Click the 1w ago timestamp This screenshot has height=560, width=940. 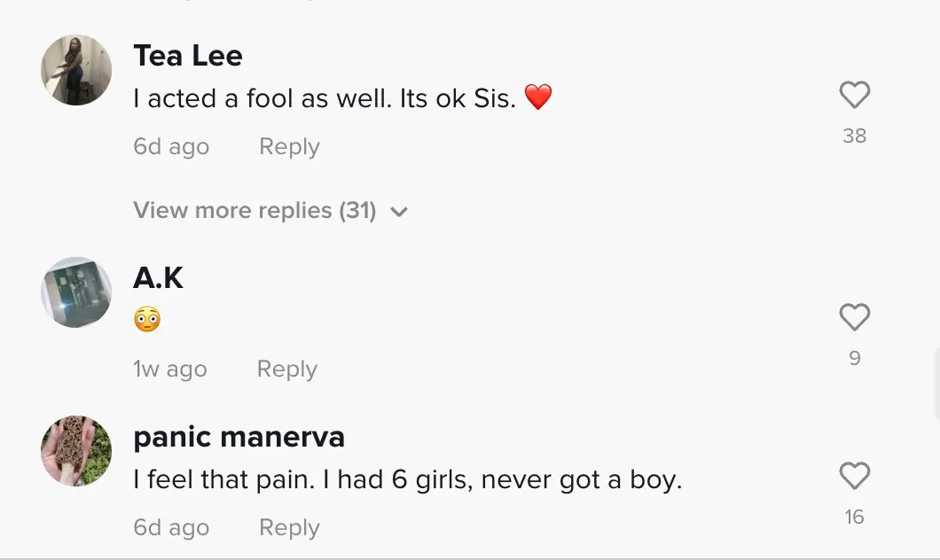[170, 369]
